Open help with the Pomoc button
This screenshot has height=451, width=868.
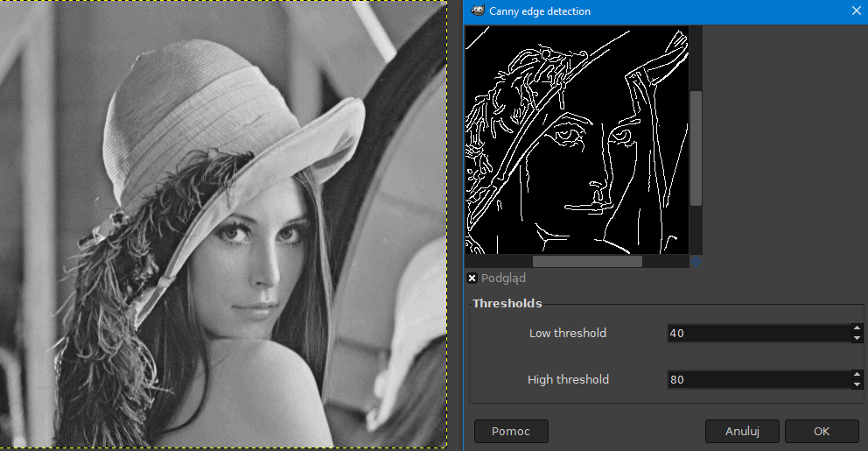[x=511, y=431]
